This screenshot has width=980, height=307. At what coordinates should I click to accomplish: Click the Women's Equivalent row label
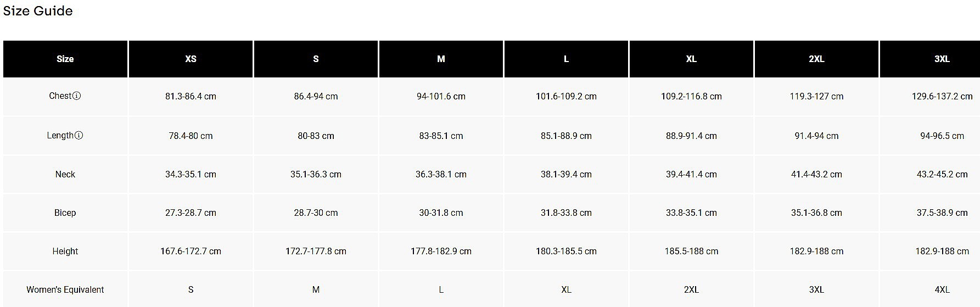click(65, 289)
